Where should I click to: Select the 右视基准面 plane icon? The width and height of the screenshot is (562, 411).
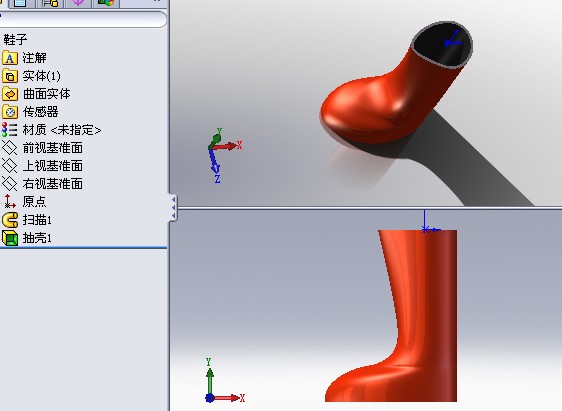pyautogui.click(x=10, y=183)
